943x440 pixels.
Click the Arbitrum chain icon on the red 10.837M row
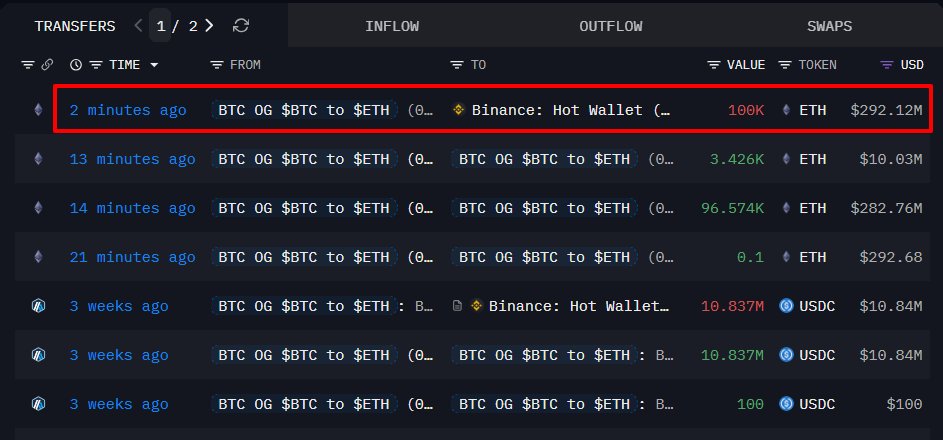point(38,306)
